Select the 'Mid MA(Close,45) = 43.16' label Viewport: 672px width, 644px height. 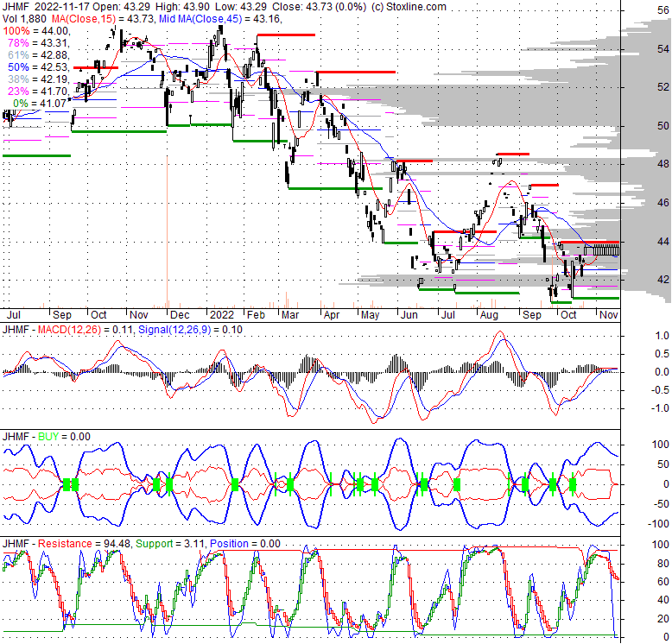[220, 19]
